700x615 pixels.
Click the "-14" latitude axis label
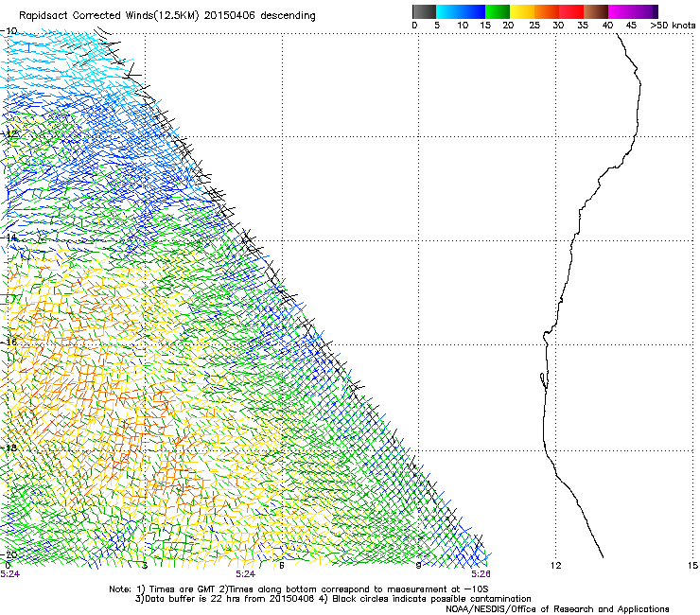point(9,237)
